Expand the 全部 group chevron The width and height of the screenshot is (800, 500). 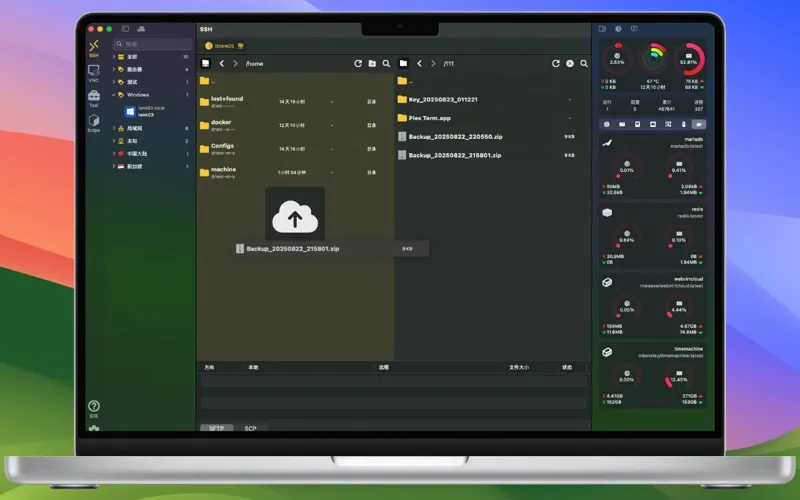pos(114,56)
